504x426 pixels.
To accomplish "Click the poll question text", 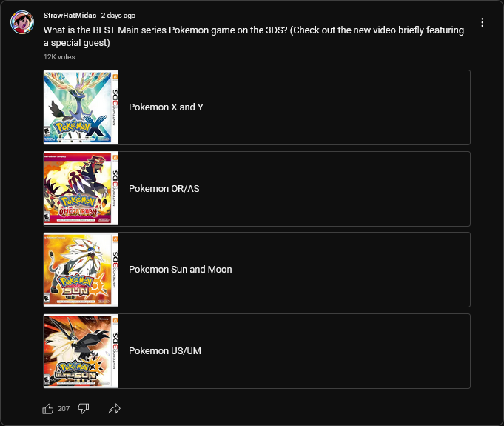I will (x=254, y=36).
